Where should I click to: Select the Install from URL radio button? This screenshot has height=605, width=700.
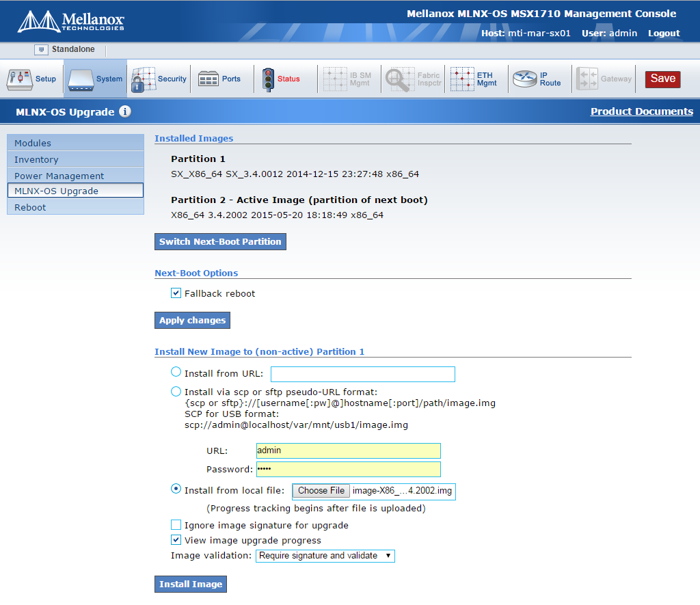pyautogui.click(x=176, y=371)
